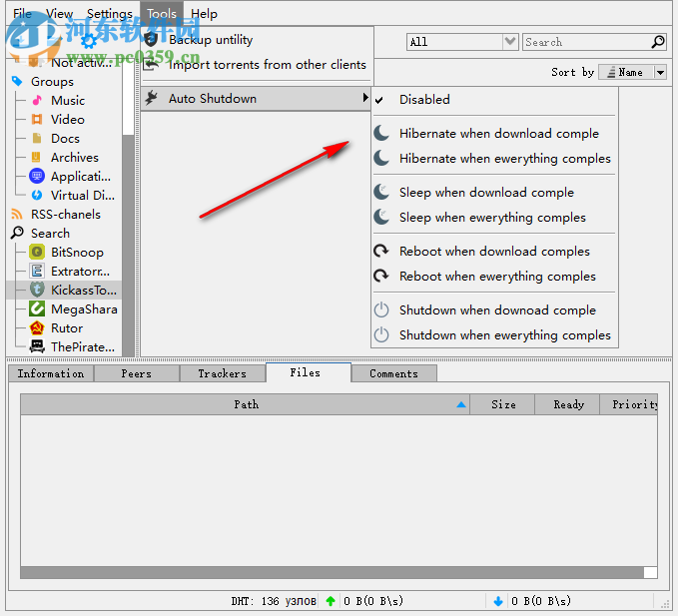Click the rotate icon beside Reboot when download comples
The height and width of the screenshot is (616, 678).
[x=381, y=251]
